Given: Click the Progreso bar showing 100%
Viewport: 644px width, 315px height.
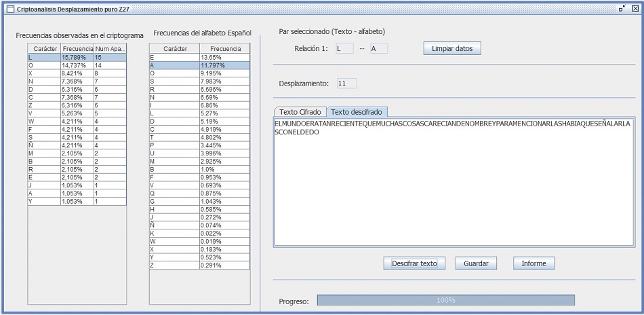Looking at the screenshot, I should [x=445, y=300].
